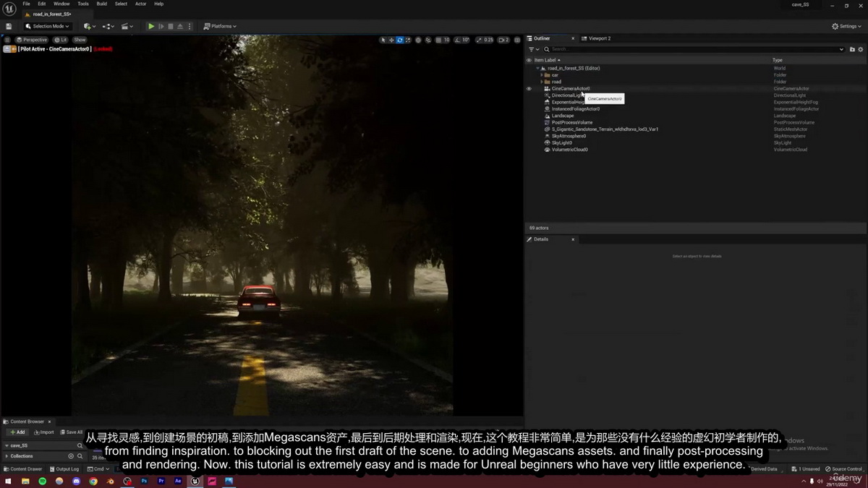Open the Blueprints toolbar dropdown

[x=109, y=26]
